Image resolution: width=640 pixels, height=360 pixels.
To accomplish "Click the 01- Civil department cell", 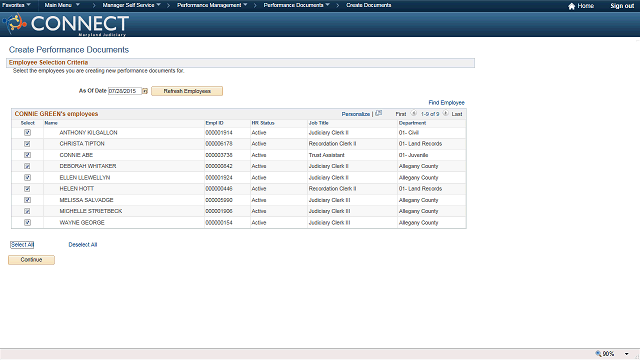I will tap(409, 133).
